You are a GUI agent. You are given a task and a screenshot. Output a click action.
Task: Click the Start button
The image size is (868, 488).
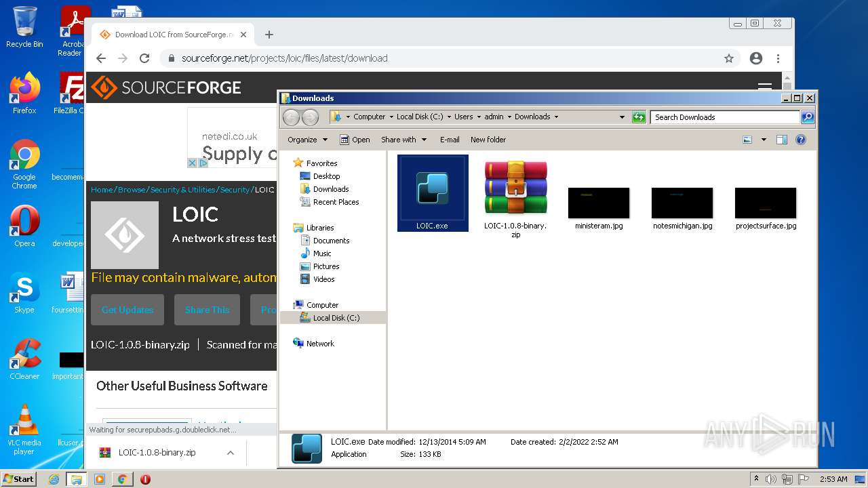(19, 479)
